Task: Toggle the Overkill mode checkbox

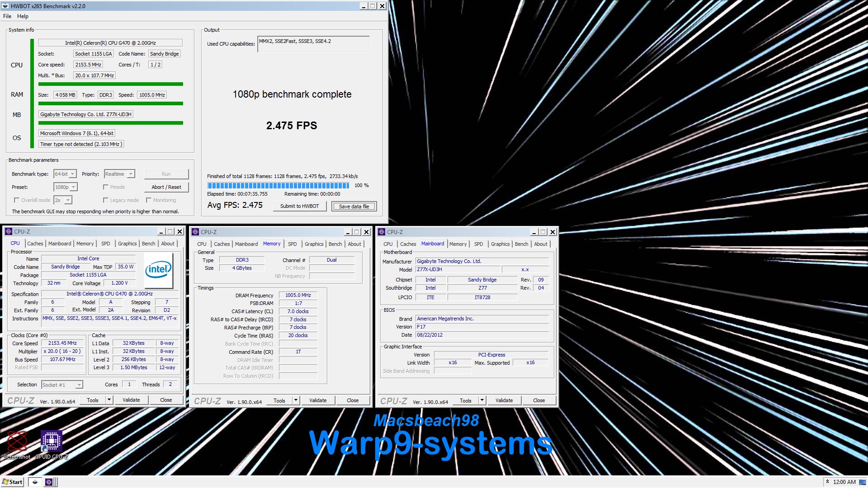Action: [x=17, y=200]
